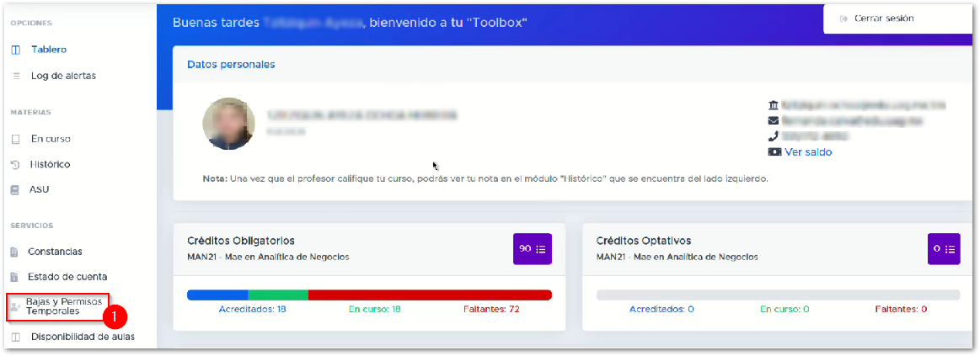Click the empty Créditos Optativos progress bar
Screen dimensions: 980x356
click(x=778, y=295)
